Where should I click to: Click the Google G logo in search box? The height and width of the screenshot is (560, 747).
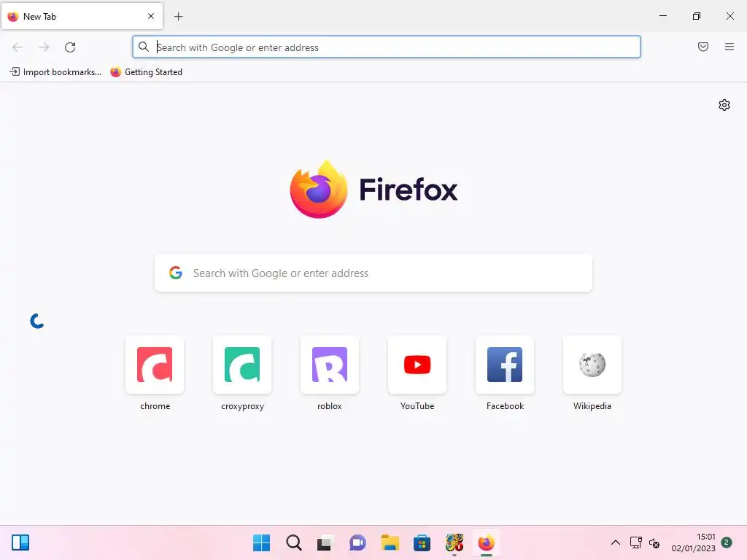[x=176, y=273]
